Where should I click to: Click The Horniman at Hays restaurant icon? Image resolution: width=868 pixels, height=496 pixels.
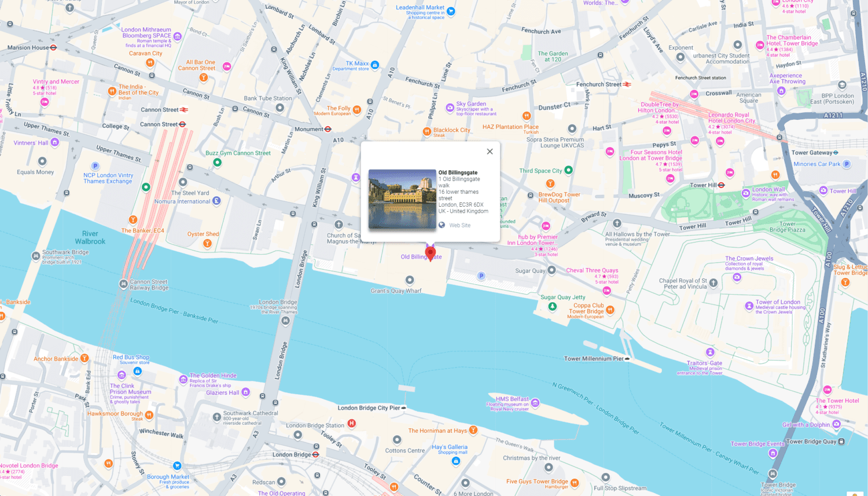pos(473,430)
